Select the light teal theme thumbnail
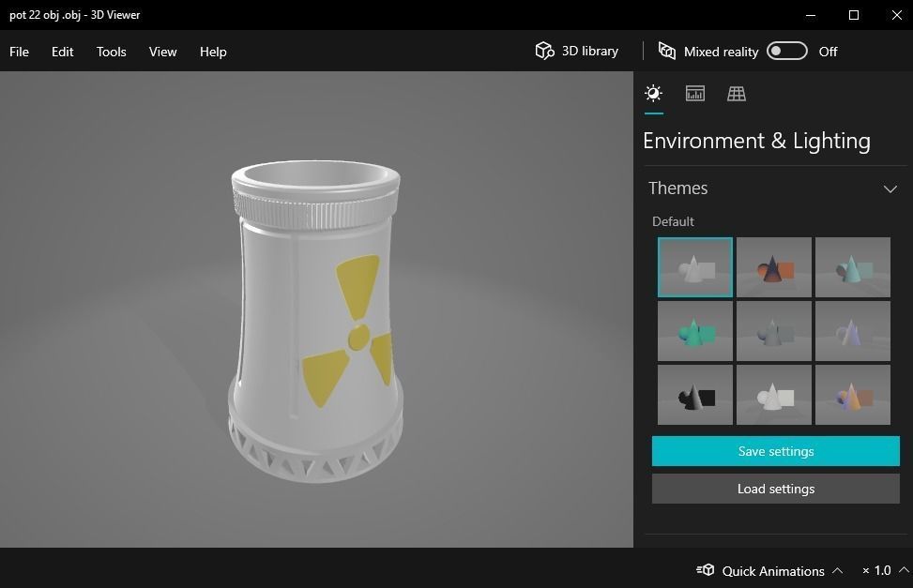Image resolution: width=913 pixels, height=588 pixels. [x=852, y=267]
